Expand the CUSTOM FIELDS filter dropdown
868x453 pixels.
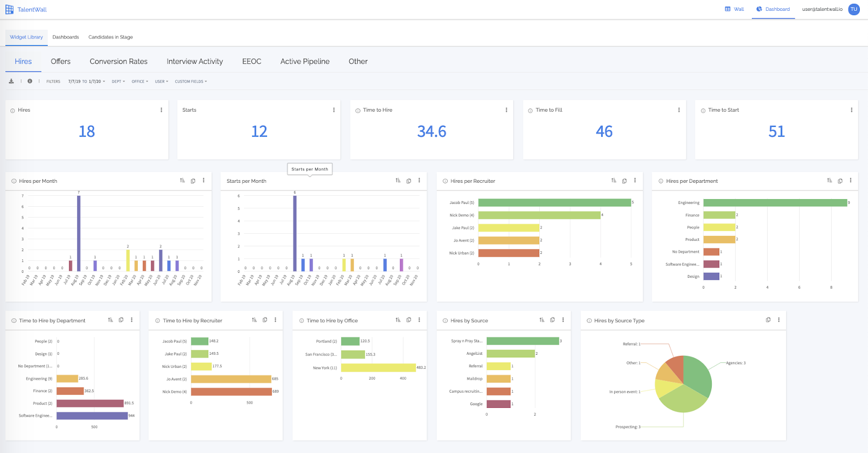(191, 82)
